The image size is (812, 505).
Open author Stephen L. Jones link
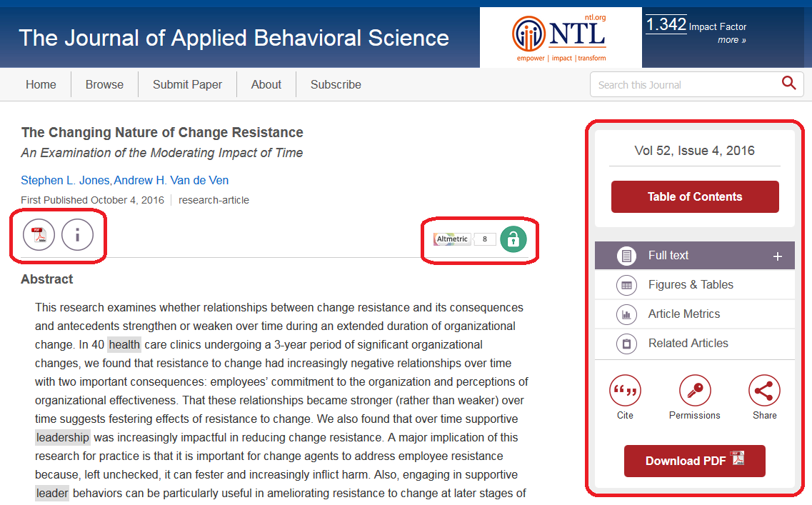pyautogui.click(x=65, y=180)
